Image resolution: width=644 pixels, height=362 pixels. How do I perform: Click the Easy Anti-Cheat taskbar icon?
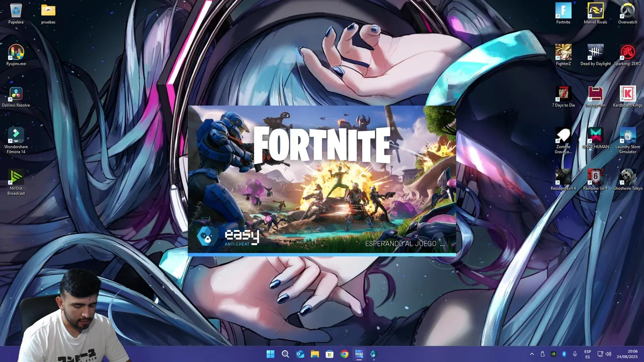click(373, 354)
